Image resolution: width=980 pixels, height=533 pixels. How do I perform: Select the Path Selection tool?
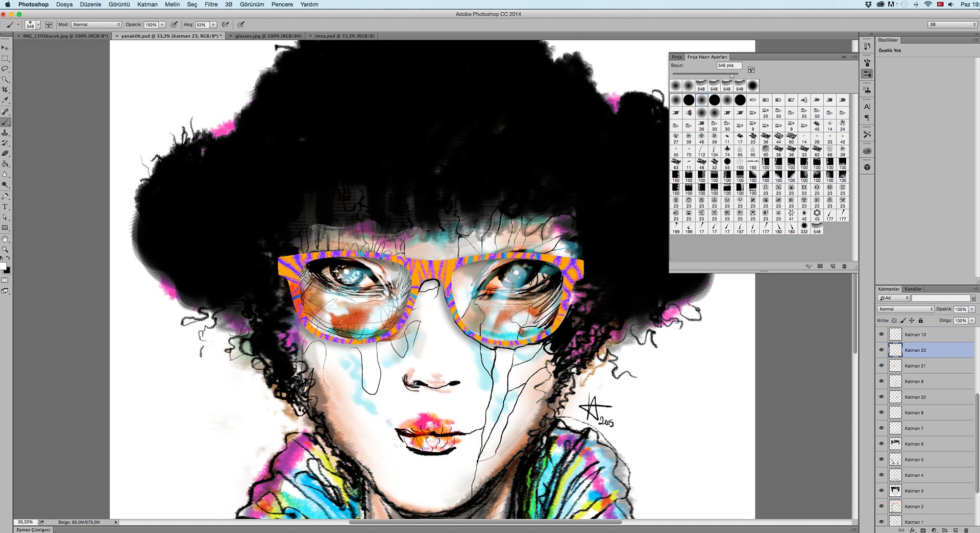(x=5, y=217)
